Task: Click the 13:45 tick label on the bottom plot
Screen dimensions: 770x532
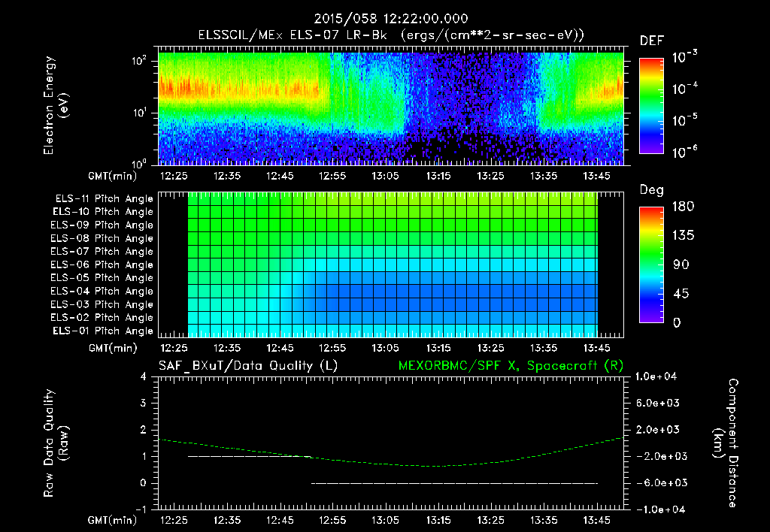Action: pos(596,520)
